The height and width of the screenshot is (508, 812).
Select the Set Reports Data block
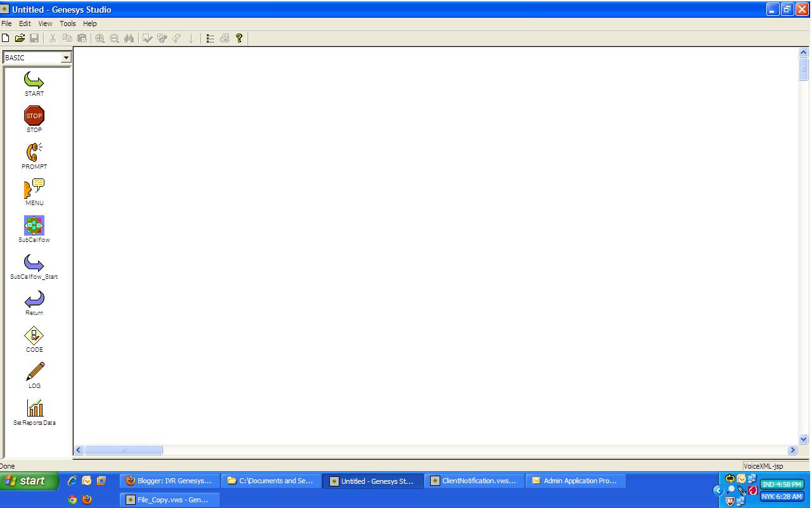34,410
